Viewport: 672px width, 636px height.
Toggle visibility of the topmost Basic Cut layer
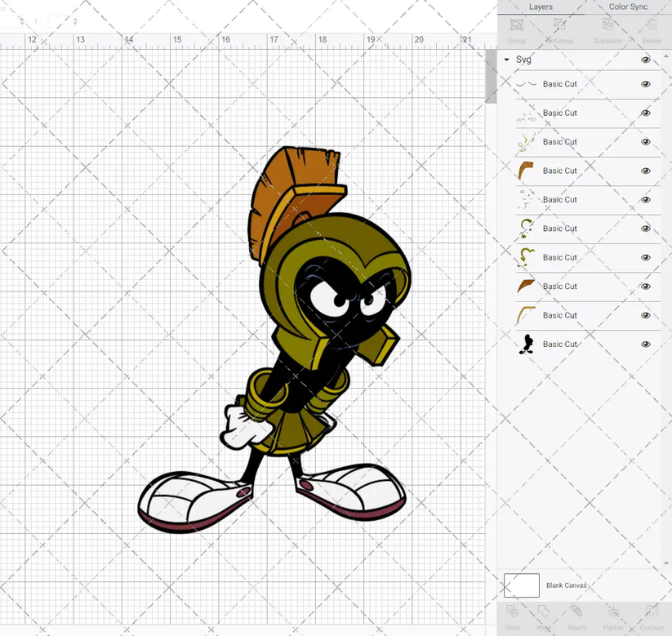tap(645, 84)
